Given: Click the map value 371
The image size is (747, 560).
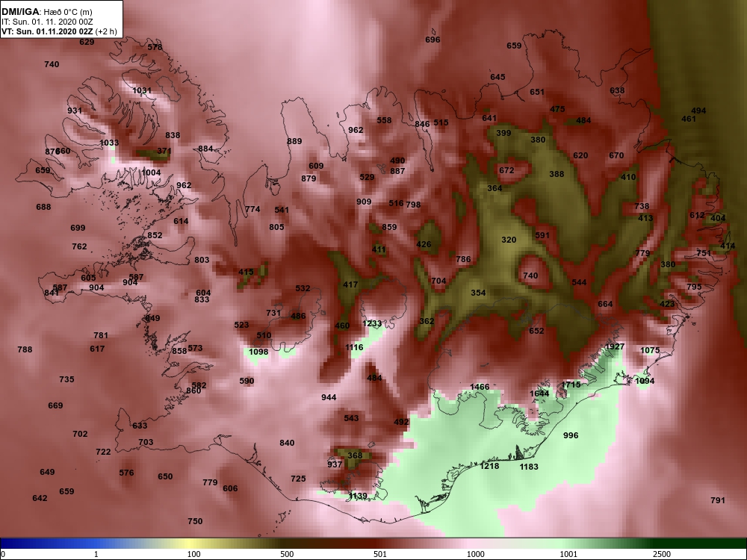Looking at the screenshot, I should point(164,151).
